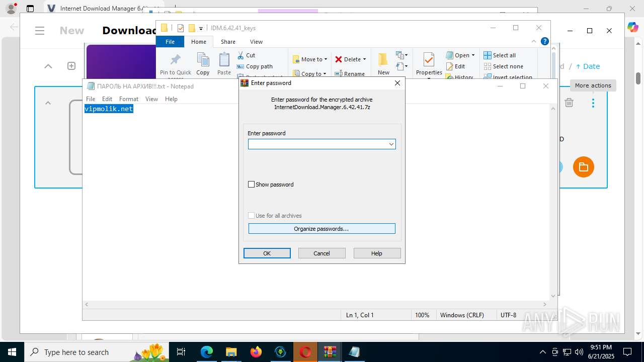
Task: Open the New item dropdown in Explorer
Action: pyautogui.click(x=401, y=55)
